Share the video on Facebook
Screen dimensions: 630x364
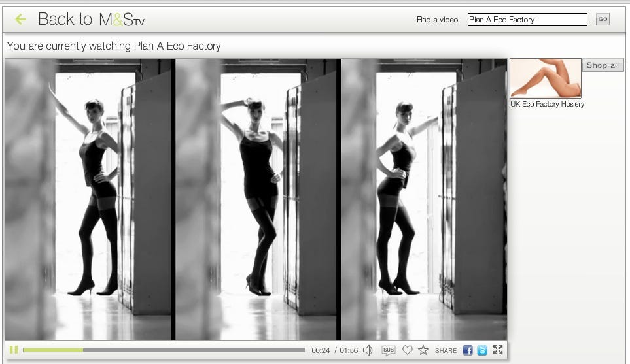[x=468, y=350]
